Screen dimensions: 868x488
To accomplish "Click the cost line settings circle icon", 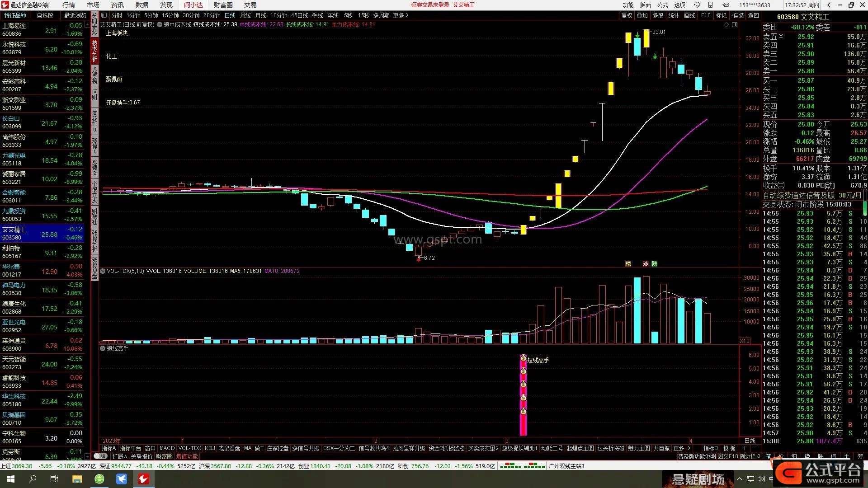I will (160, 24).
